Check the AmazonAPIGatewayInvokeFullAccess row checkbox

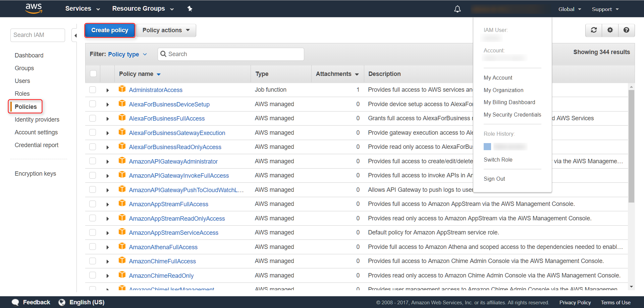pos(93,175)
